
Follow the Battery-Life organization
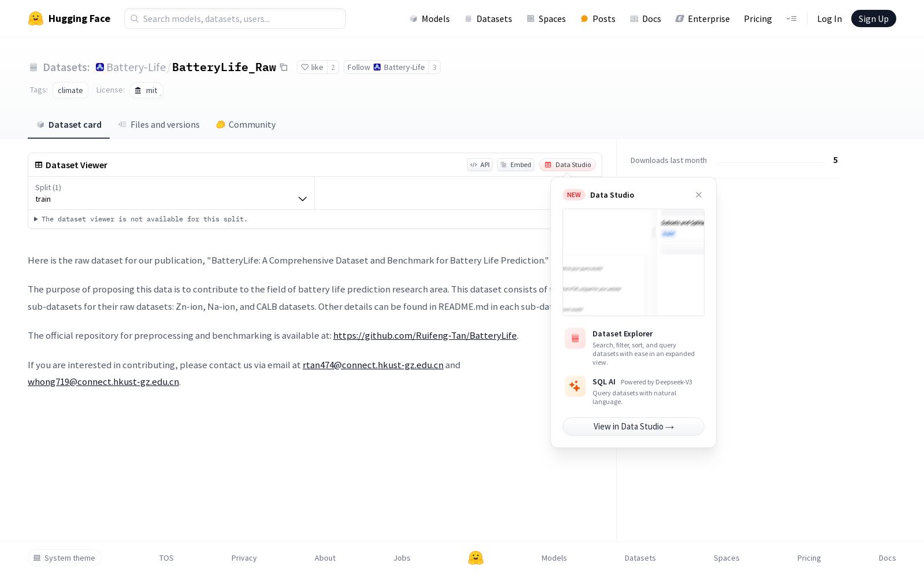(x=386, y=67)
